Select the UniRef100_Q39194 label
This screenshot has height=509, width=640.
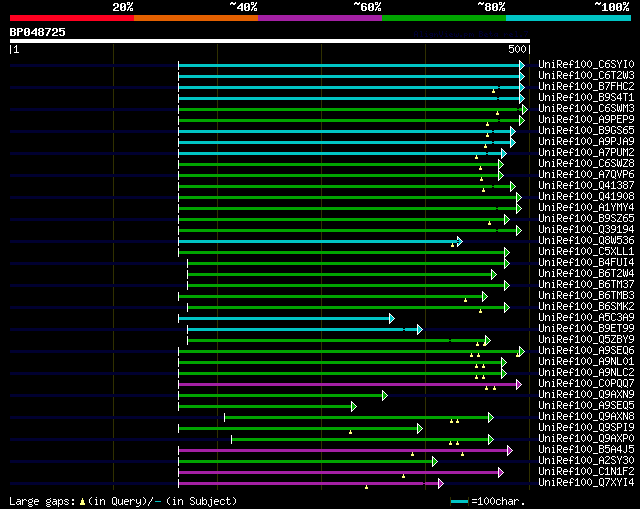click(x=586, y=229)
